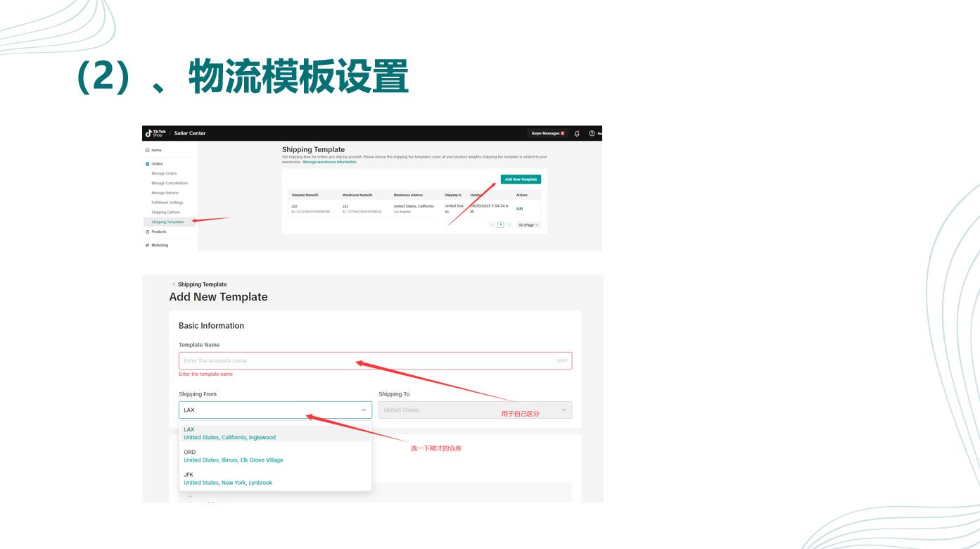Click the Add New Template button
This screenshot has height=549, width=980.
pyautogui.click(x=521, y=179)
